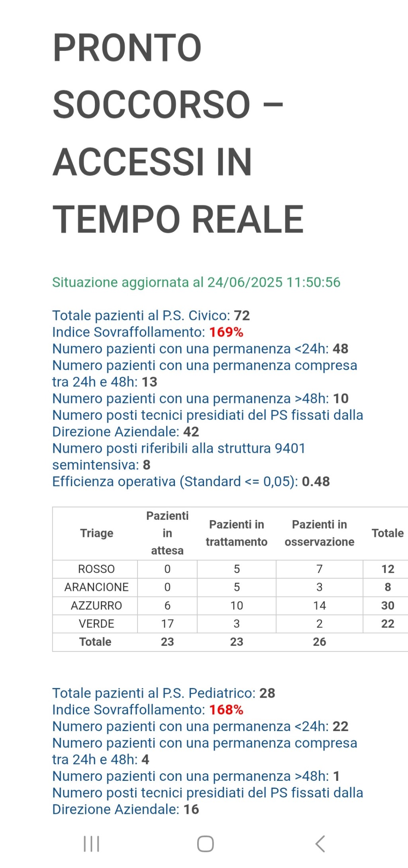Click the Pronto Soccorso page heading
The width and height of the screenshot is (408, 868).
click(x=178, y=133)
